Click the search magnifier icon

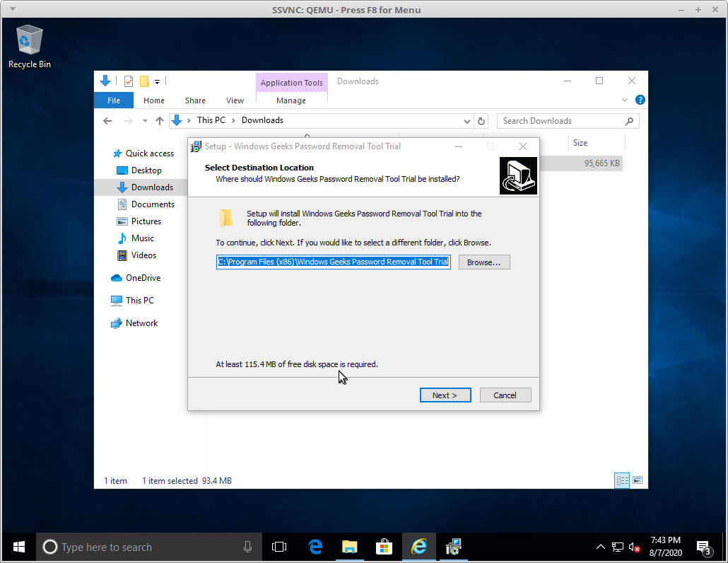[x=629, y=121]
